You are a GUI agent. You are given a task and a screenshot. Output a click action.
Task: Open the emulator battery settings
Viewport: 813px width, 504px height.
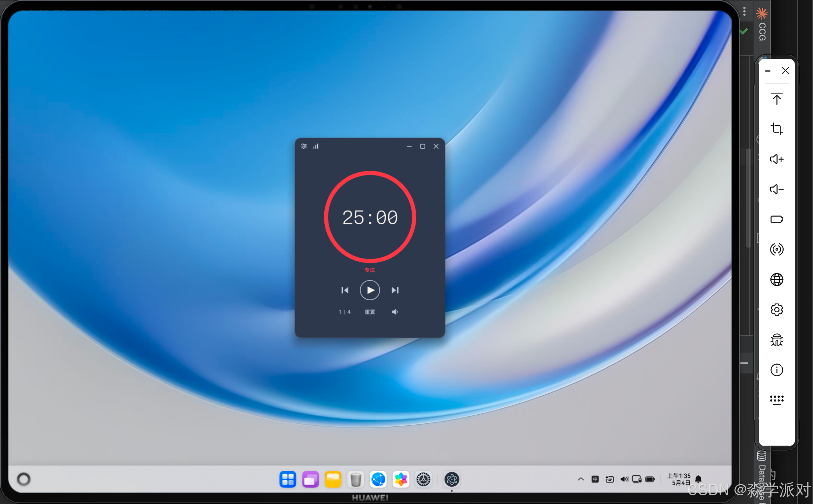point(776,219)
